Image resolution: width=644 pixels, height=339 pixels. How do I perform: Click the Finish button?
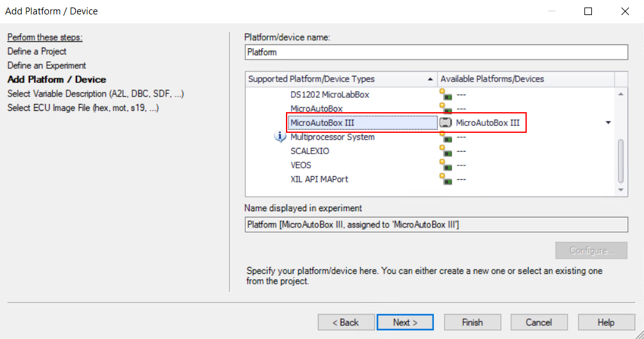coord(472,322)
